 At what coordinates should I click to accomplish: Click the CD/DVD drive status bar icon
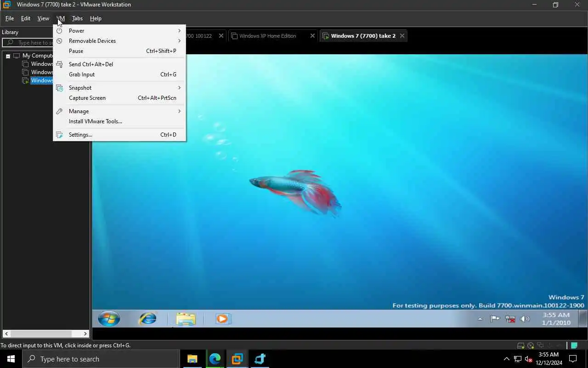pos(531,345)
